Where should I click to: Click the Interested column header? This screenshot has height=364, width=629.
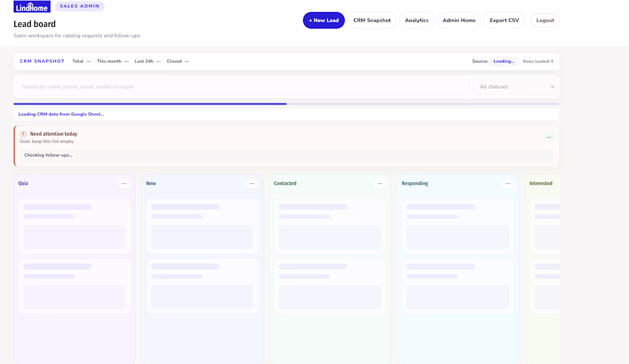541,183
